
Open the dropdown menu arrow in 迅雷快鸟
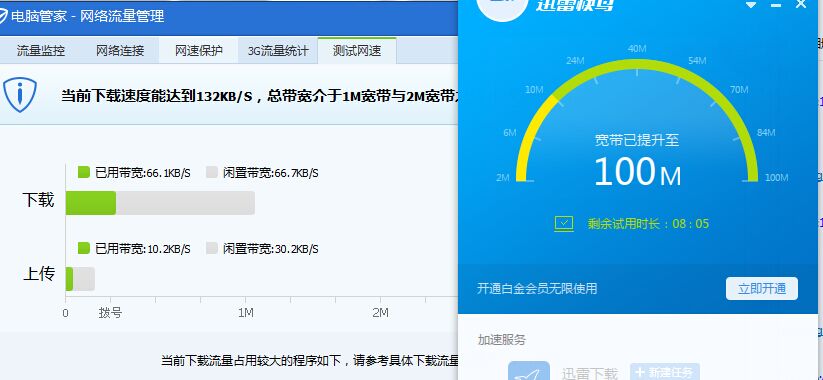click(x=751, y=5)
